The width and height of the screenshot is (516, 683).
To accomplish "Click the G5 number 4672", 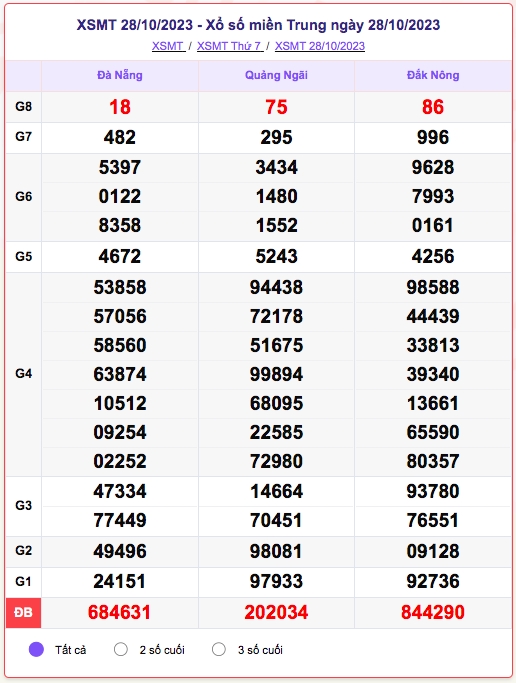I will click(120, 257).
